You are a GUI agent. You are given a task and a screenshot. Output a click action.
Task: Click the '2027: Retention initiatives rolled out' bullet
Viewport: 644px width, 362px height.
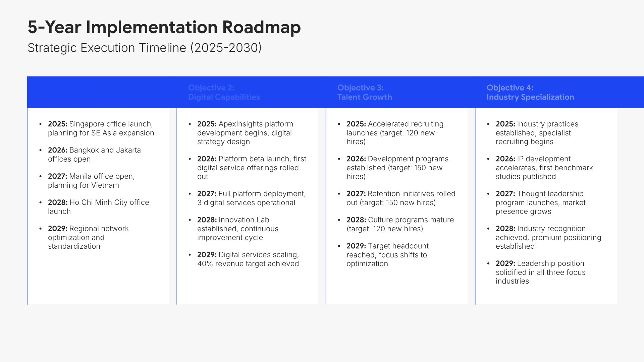(400, 198)
